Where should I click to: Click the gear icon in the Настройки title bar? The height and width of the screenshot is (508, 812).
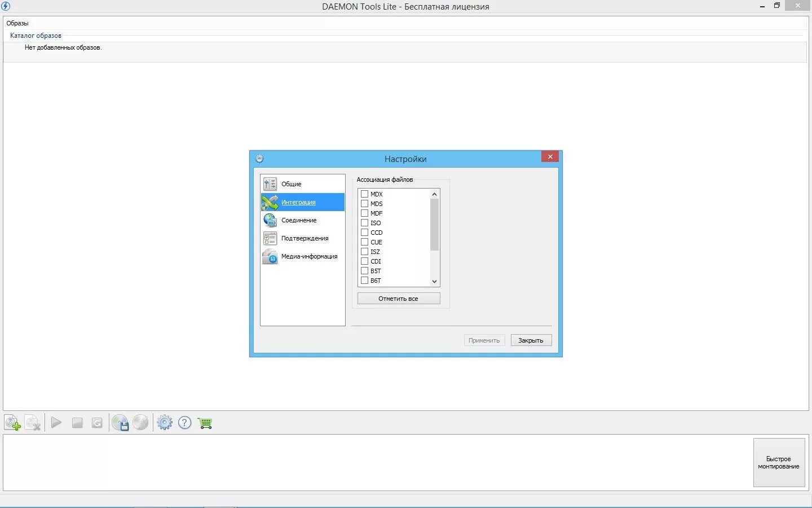click(x=259, y=159)
